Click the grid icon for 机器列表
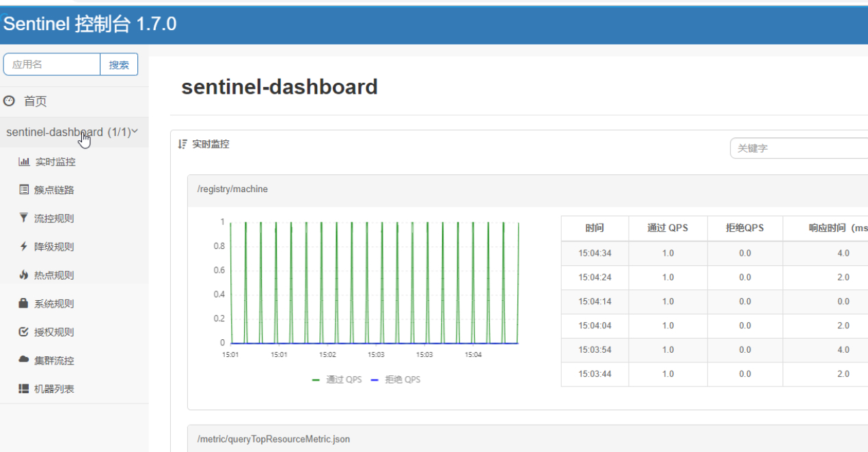Viewport: 868px width, 452px height. coord(24,388)
